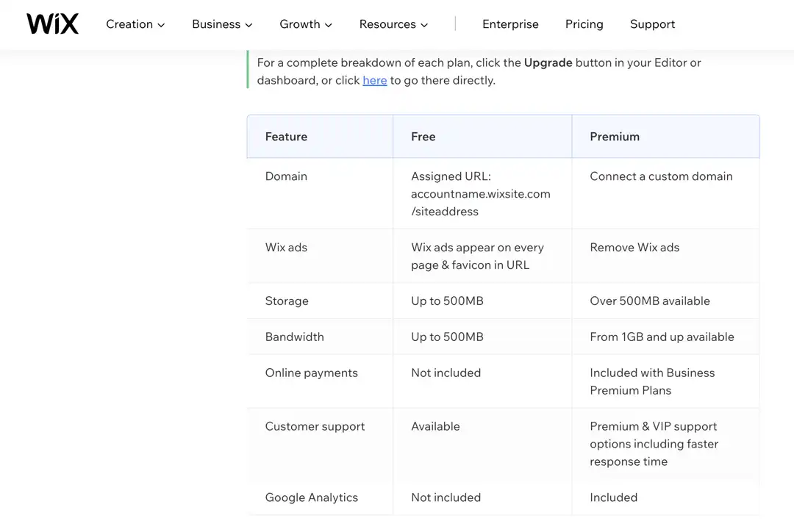Follow the 'here' hyperlink
The width and height of the screenshot is (794, 532).
[375, 81]
